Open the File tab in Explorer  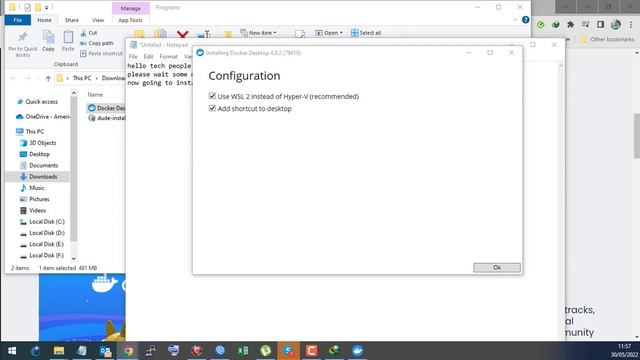pyautogui.click(x=18, y=20)
